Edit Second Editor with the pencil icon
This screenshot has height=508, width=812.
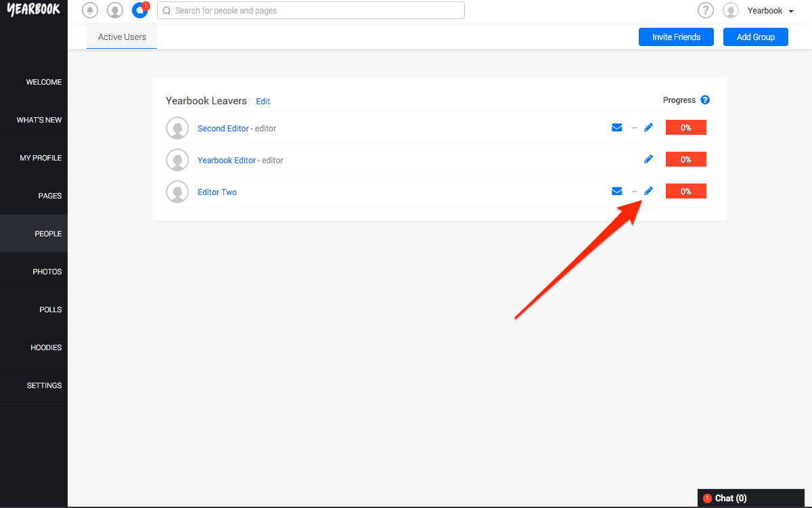point(648,127)
